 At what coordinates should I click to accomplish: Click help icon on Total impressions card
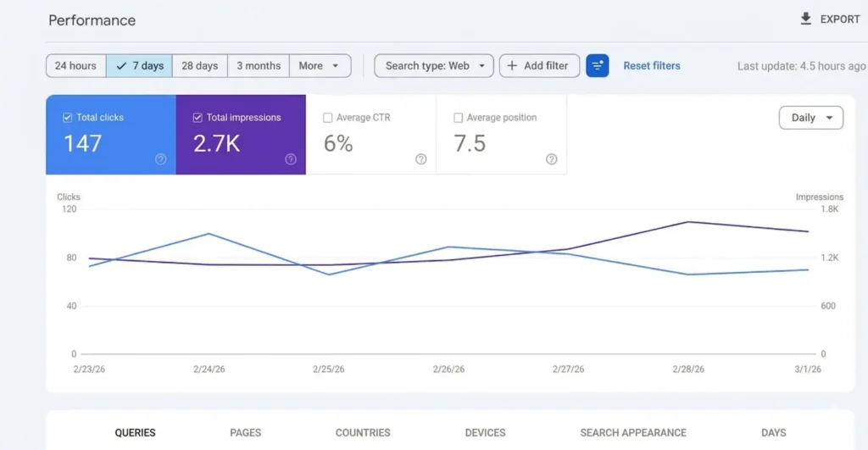291,159
